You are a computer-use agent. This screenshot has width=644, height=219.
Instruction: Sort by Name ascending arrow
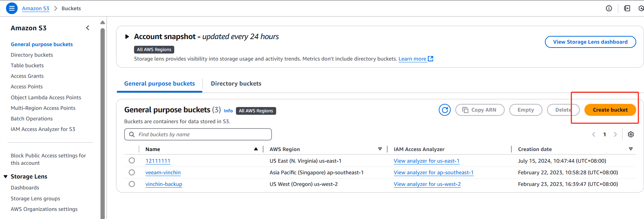(256, 149)
